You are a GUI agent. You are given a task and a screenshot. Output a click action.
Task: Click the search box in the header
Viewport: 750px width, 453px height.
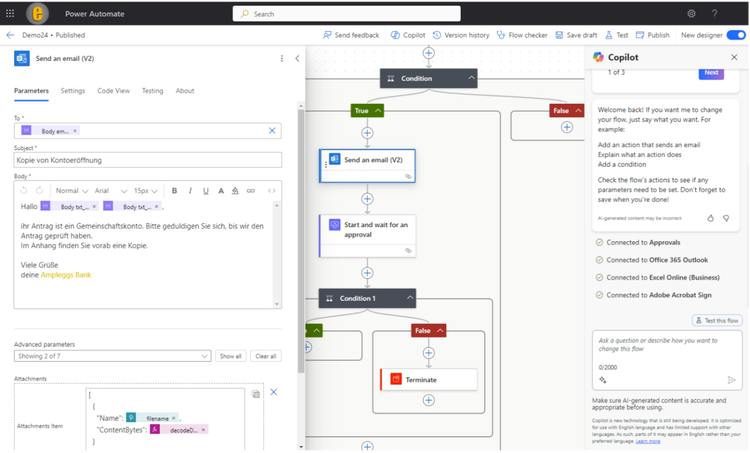coord(347,14)
